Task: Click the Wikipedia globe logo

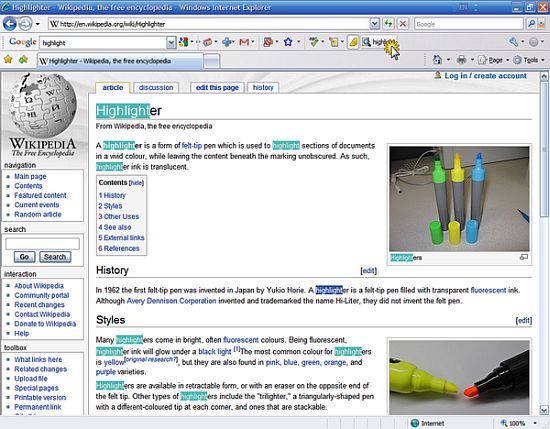Action: (x=43, y=105)
